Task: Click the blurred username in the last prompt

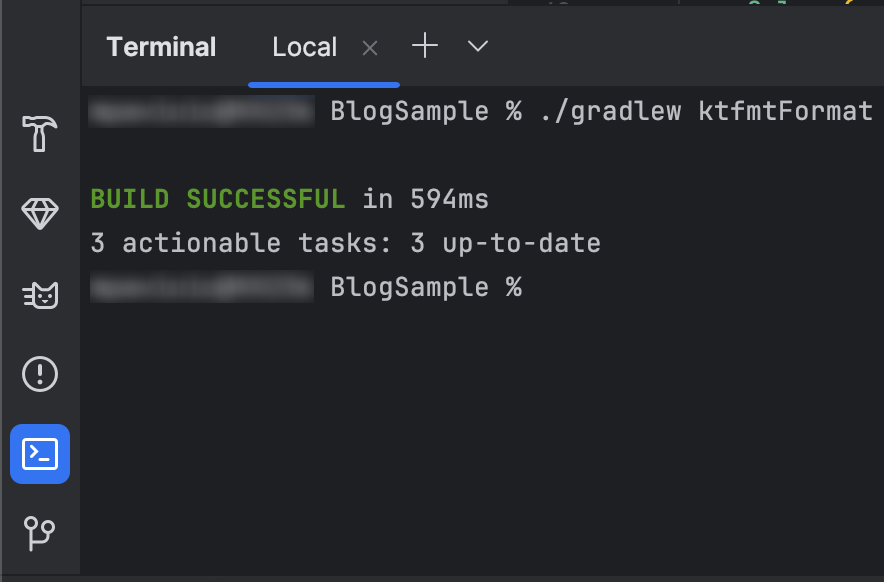Action: [201, 287]
